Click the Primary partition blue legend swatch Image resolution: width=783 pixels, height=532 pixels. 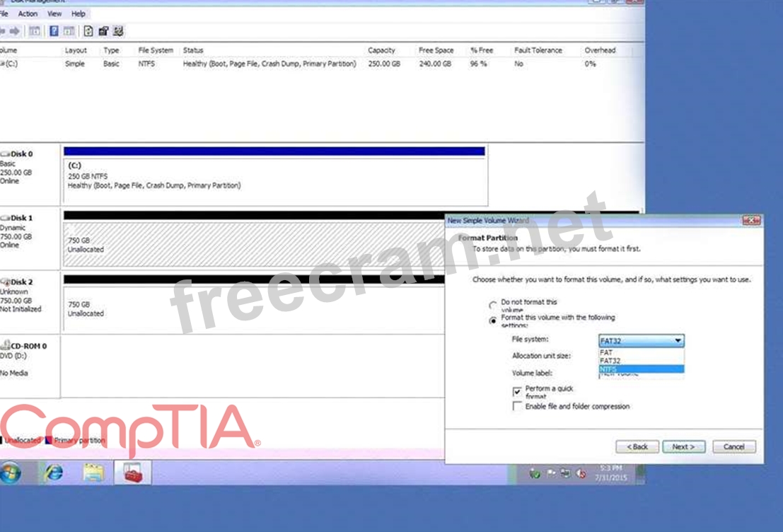point(48,440)
